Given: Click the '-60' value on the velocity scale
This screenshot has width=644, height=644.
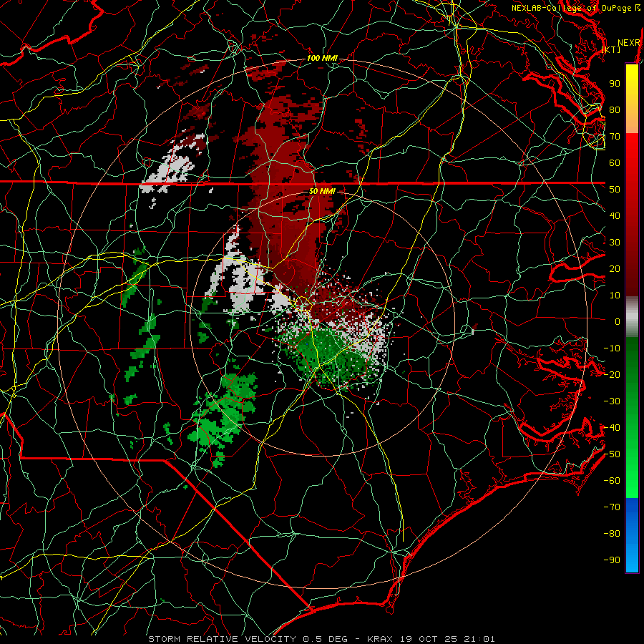Looking at the screenshot, I should tap(612, 481).
